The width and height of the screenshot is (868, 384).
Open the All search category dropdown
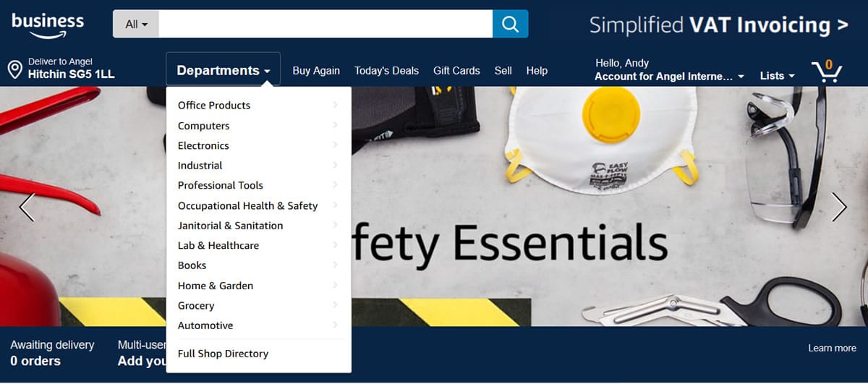[136, 24]
